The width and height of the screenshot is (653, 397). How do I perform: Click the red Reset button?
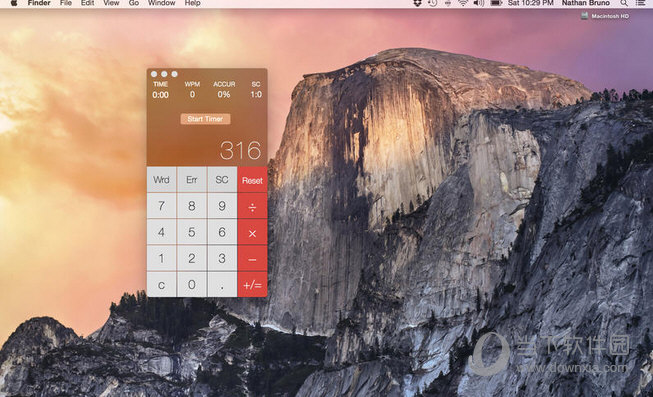click(252, 180)
